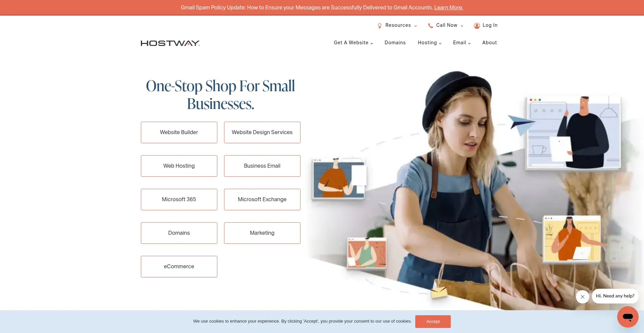644x333 pixels.
Task: Expand the Resources dropdown chevron
Action: pos(416,26)
